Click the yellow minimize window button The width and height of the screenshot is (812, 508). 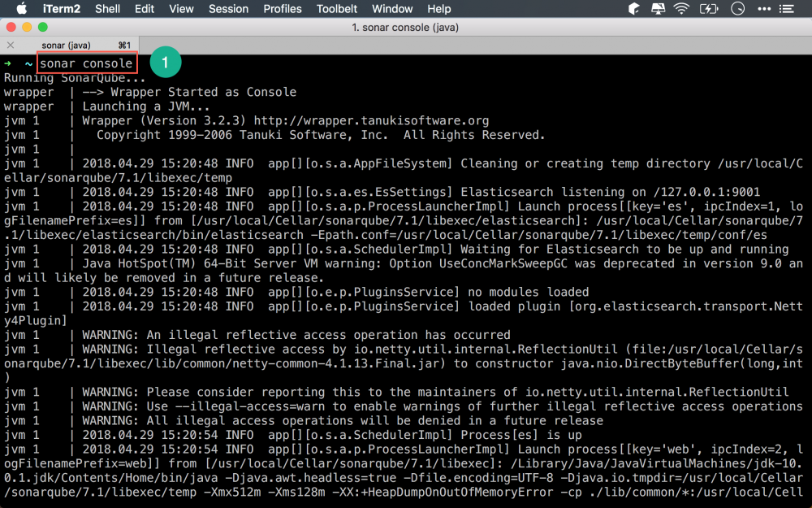pos(27,27)
